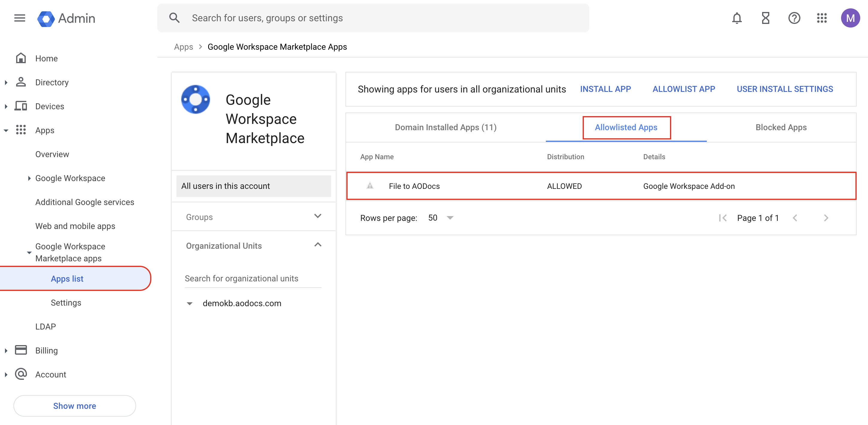Switch to the Blocked Apps tab

(781, 127)
